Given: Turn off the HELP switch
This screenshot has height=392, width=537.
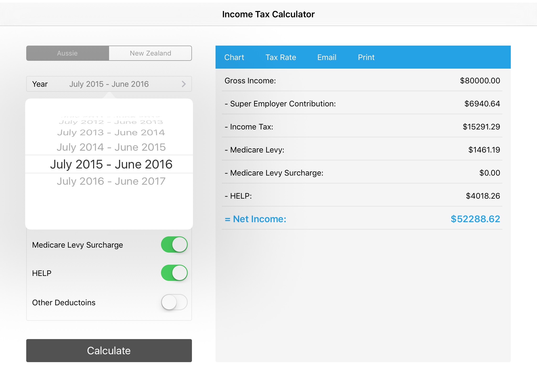Looking at the screenshot, I should [174, 273].
